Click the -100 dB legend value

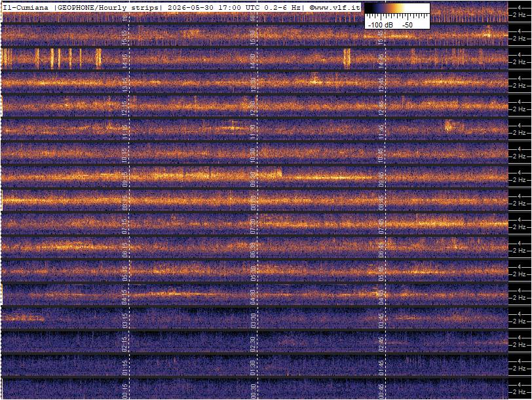point(381,25)
